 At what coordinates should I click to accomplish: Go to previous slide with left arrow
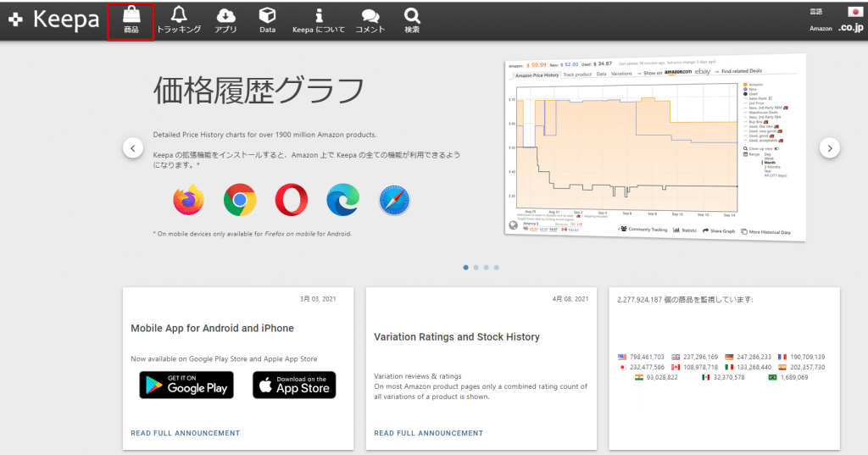(133, 147)
